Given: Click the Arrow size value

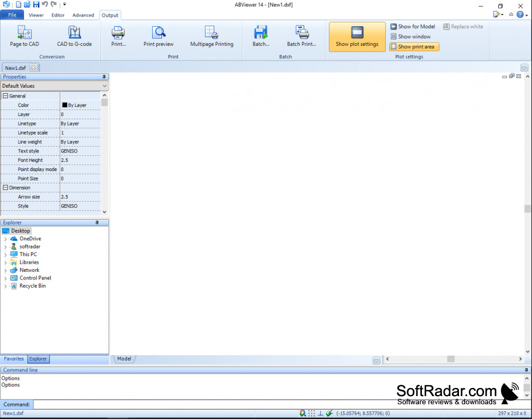Looking at the screenshot, I should (81, 197).
